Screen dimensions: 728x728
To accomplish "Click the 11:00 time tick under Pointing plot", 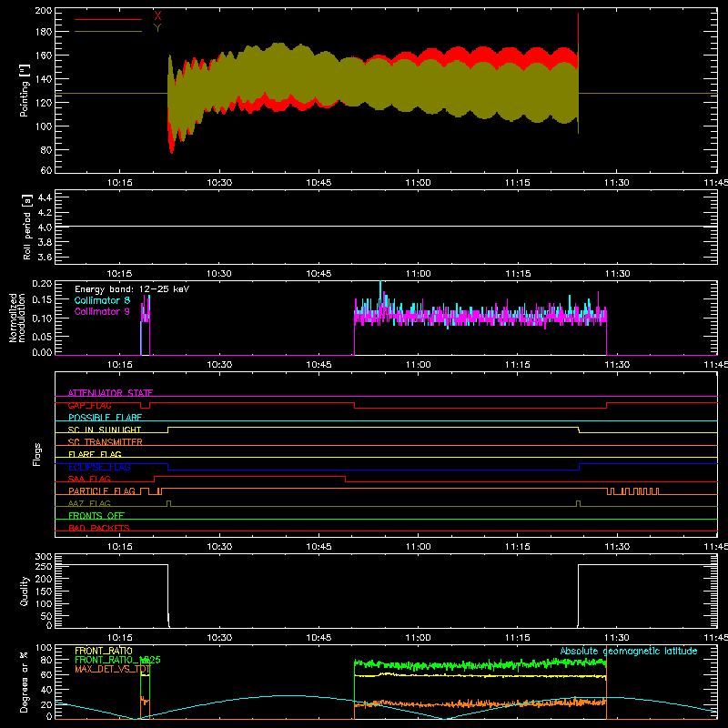I will [x=419, y=183].
